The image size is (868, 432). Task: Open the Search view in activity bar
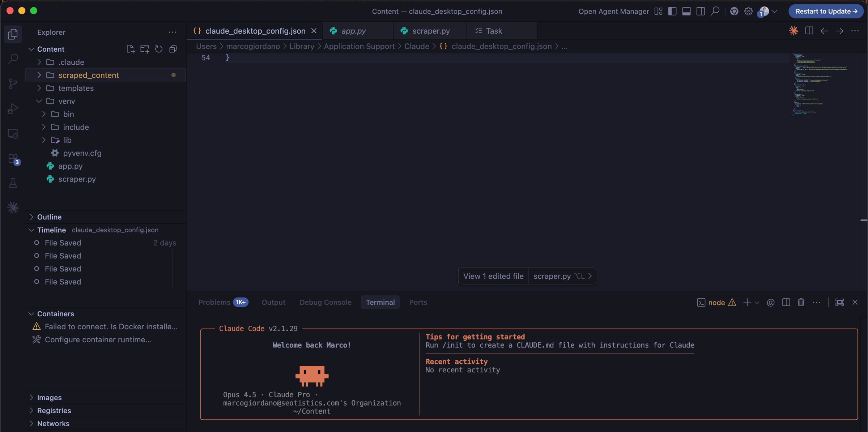(13, 59)
